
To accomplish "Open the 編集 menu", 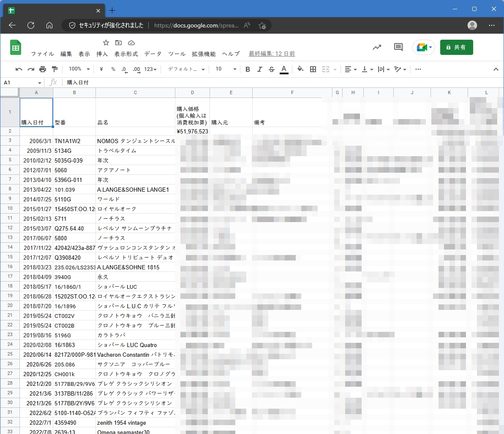I will [x=66, y=54].
